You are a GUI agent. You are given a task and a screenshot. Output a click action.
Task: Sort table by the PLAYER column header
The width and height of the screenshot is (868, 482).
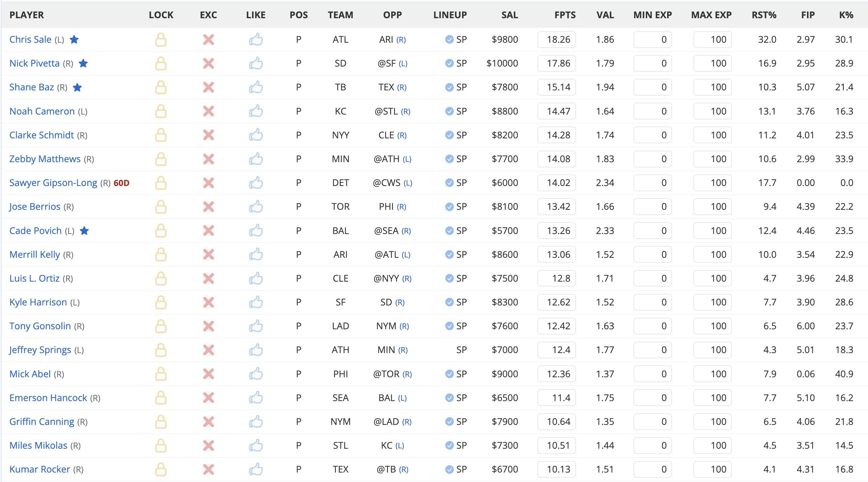pos(27,15)
